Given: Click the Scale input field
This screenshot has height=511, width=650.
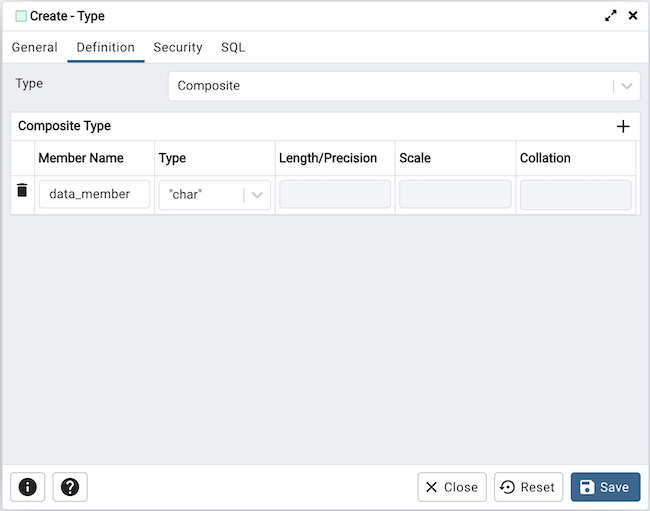Looking at the screenshot, I should tap(455, 194).
